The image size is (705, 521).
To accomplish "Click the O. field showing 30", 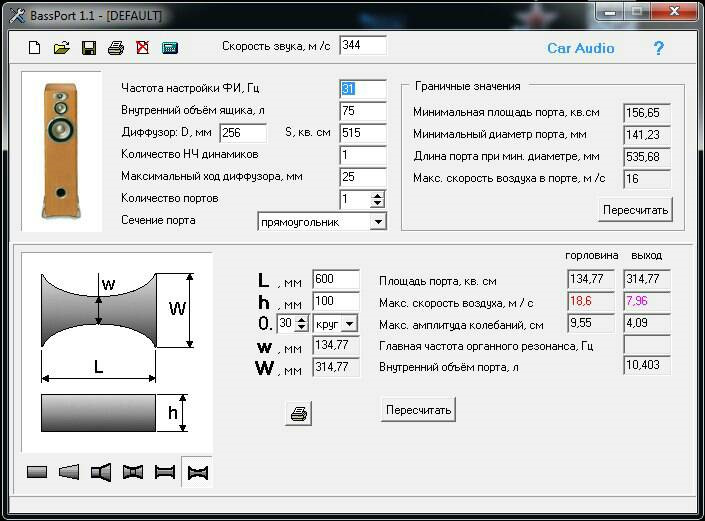I will [287, 323].
